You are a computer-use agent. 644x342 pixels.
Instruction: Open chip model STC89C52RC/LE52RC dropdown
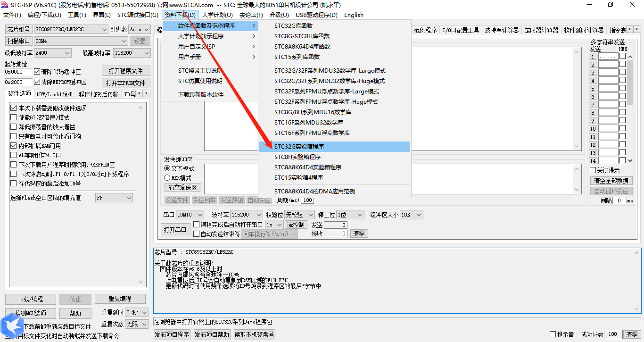click(x=71, y=29)
